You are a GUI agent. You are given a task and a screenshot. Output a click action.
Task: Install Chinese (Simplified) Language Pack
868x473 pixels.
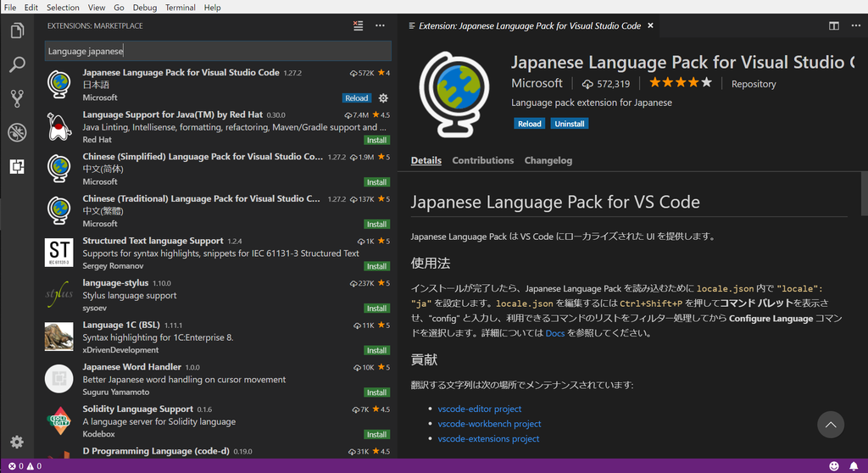click(376, 182)
